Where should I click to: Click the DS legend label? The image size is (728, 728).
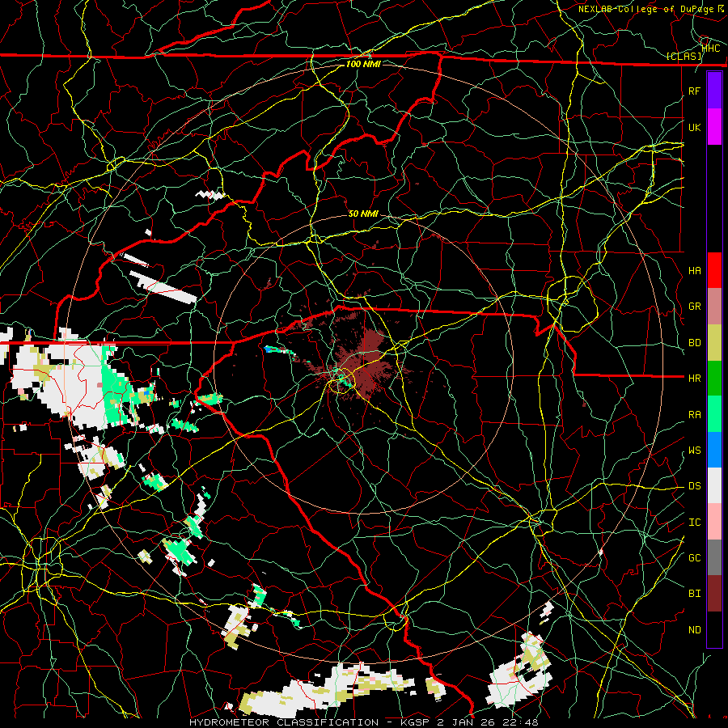694,486
